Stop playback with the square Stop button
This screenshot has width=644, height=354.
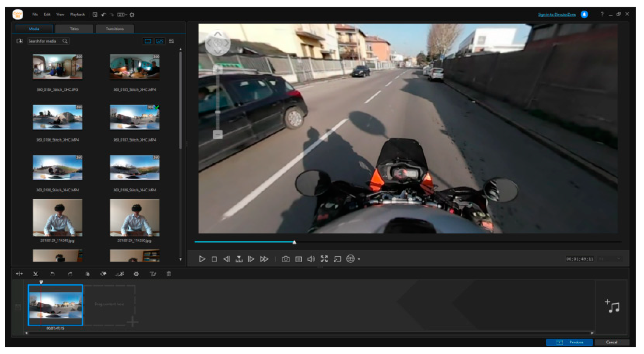pos(214,259)
